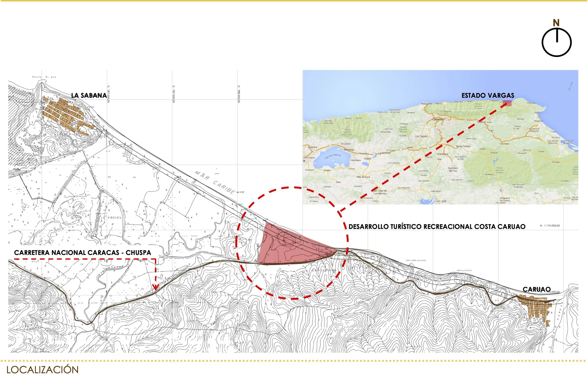Click the E: 787.000,00 grid label

coord(108,94)
